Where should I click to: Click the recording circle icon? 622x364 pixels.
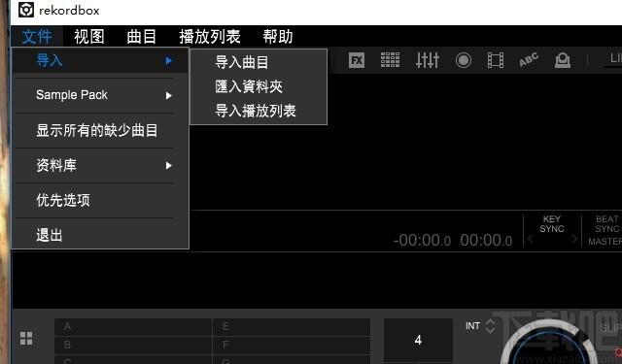(464, 60)
